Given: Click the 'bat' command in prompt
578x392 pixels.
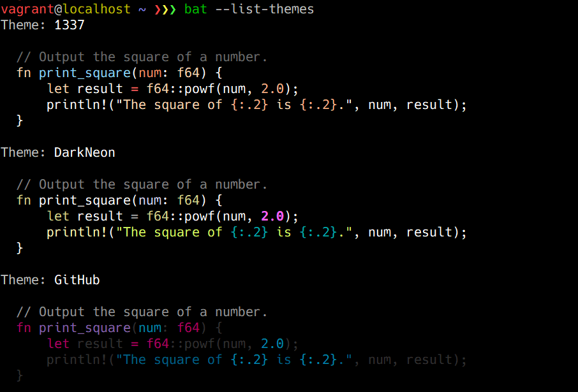Looking at the screenshot, I should (x=195, y=9).
